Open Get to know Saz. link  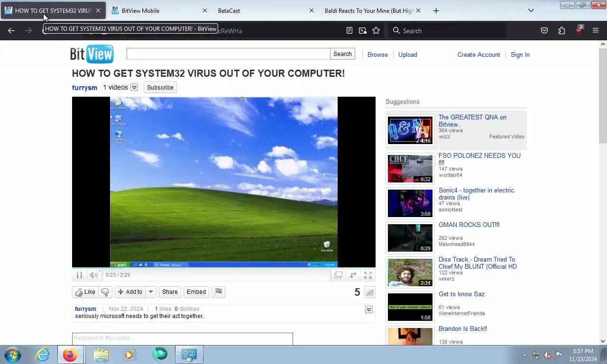[462, 294]
